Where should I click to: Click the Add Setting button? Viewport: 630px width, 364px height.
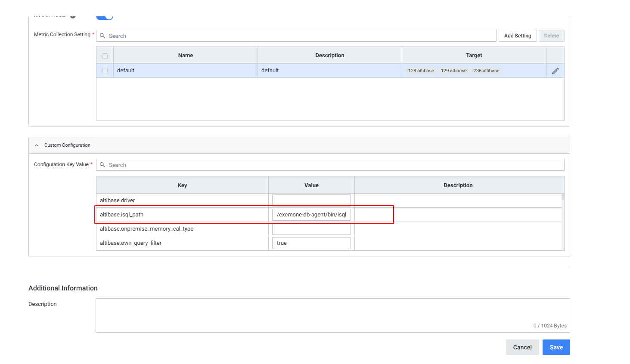518,36
